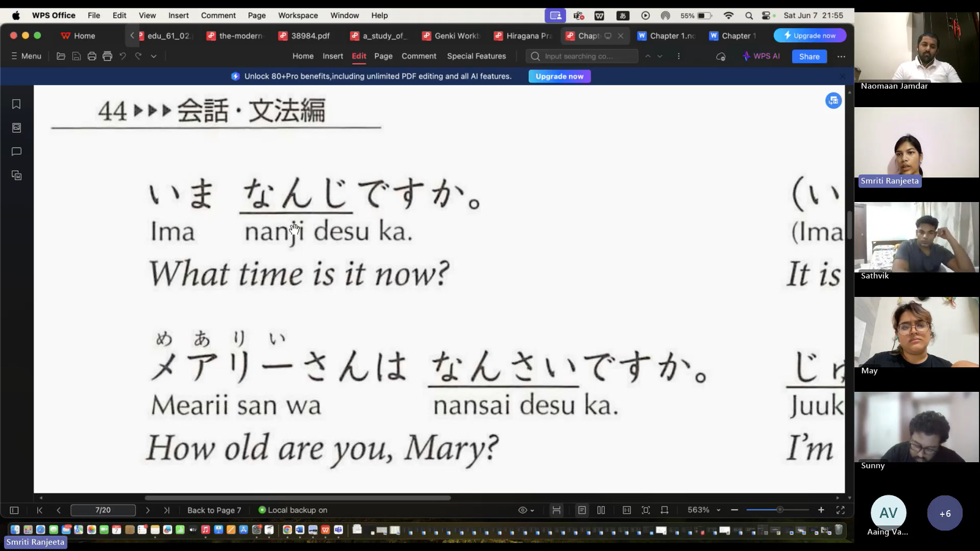Click the Undo arrow
The width and height of the screenshot is (980, 551).
[x=123, y=56]
